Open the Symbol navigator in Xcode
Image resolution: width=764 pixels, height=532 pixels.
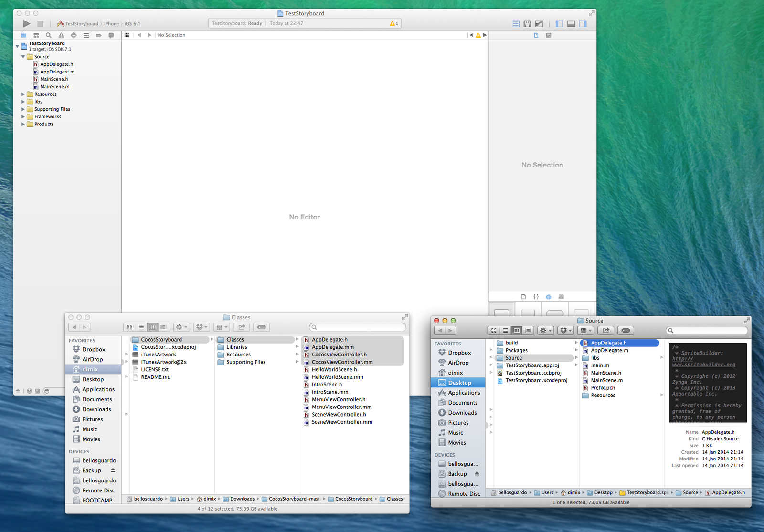36,35
